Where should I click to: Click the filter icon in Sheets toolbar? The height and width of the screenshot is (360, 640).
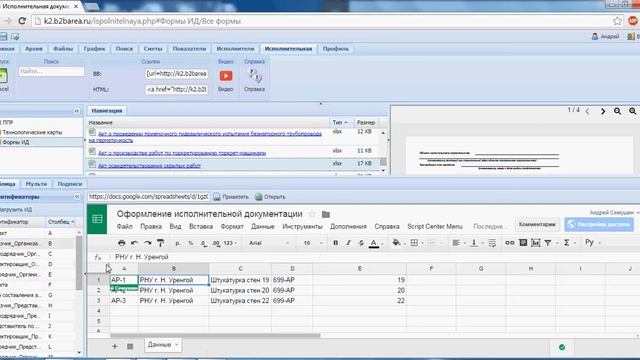tap(548, 243)
